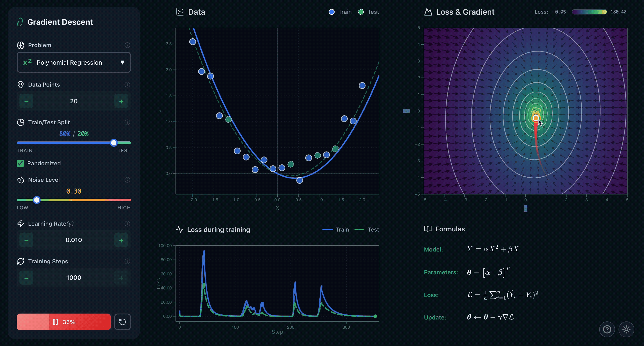Screen dimensions: 644x346
Task: Decrease the Learning Rate value
Action: 26,240
